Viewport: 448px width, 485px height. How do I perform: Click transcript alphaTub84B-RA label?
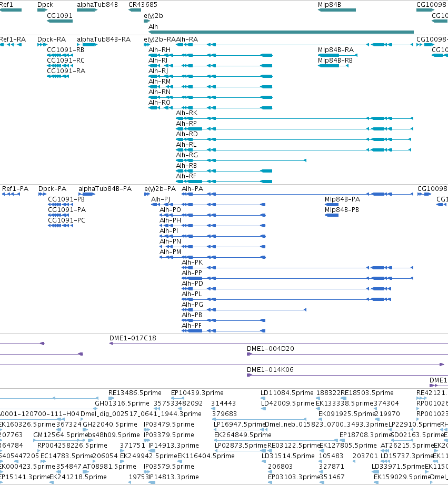click(x=104, y=39)
